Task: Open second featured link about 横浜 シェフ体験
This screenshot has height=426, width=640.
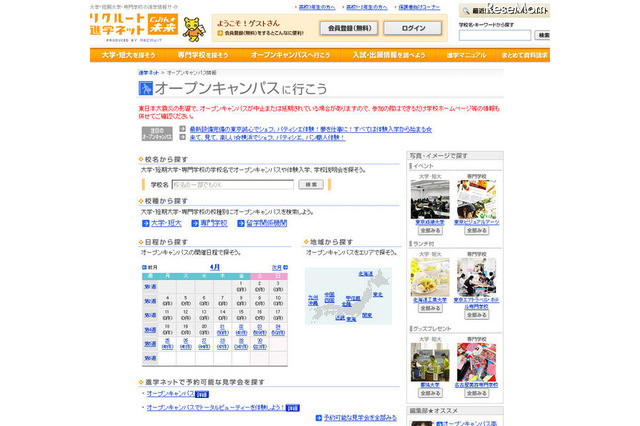Action: [267, 138]
